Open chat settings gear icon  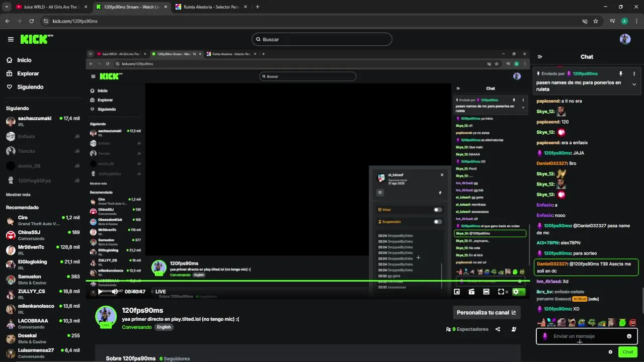point(610,352)
